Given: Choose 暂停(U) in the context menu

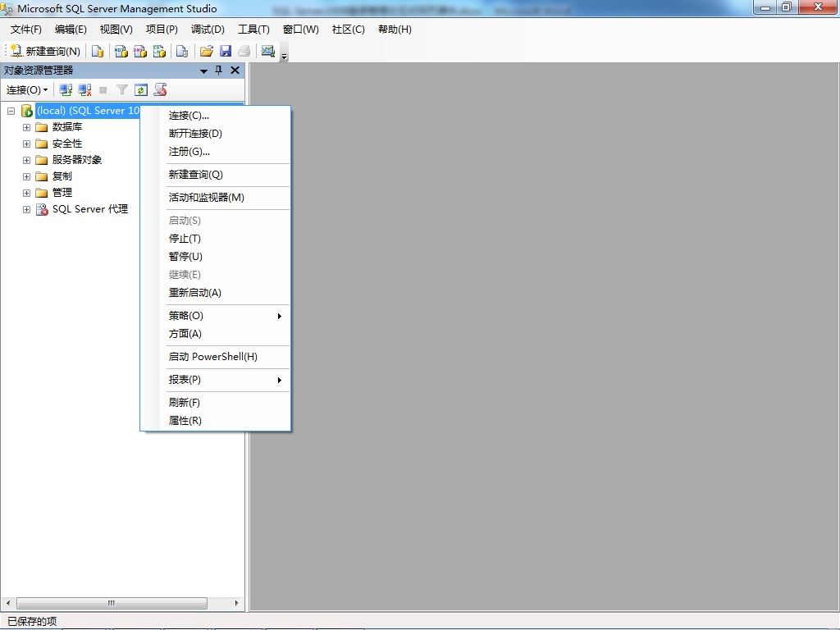Looking at the screenshot, I should 216,257.
